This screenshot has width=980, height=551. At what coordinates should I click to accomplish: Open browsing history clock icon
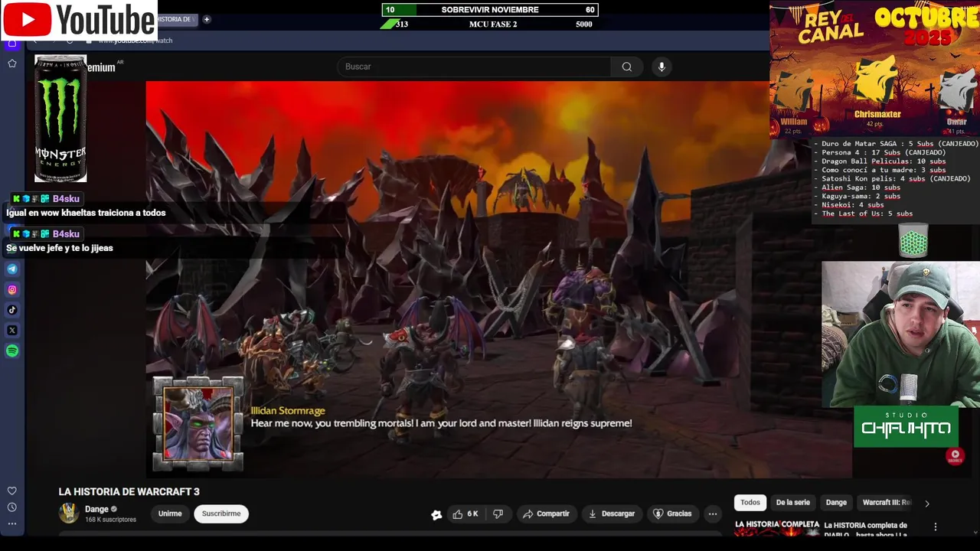click(x=12, y=507)
